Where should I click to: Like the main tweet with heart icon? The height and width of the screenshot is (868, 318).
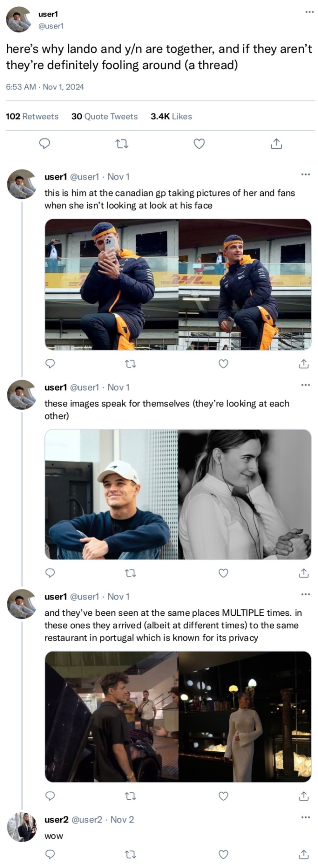point(199,144)
